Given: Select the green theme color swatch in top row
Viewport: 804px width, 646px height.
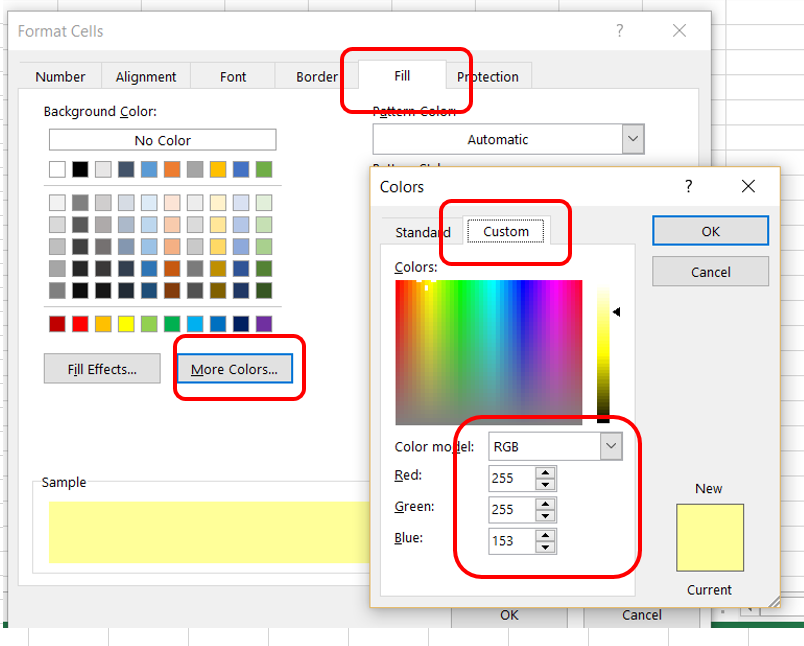Looking at the screenshot, I should pos(264,169).
